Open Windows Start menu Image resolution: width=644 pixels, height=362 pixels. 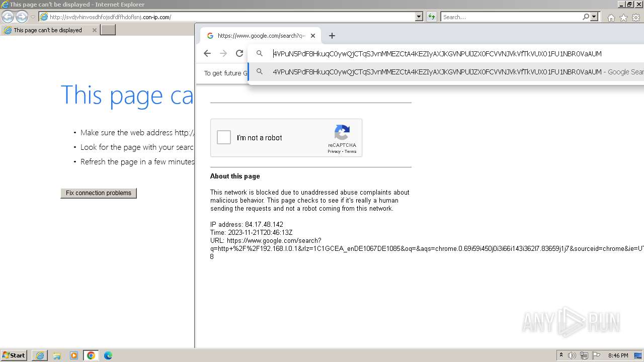click(x=14, y=355)
